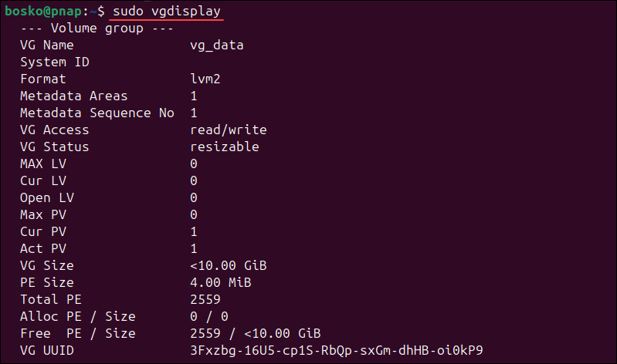Viewport: 617px width, 364px height.
Task: Click the Open LV label
Action: coord(47,197)
